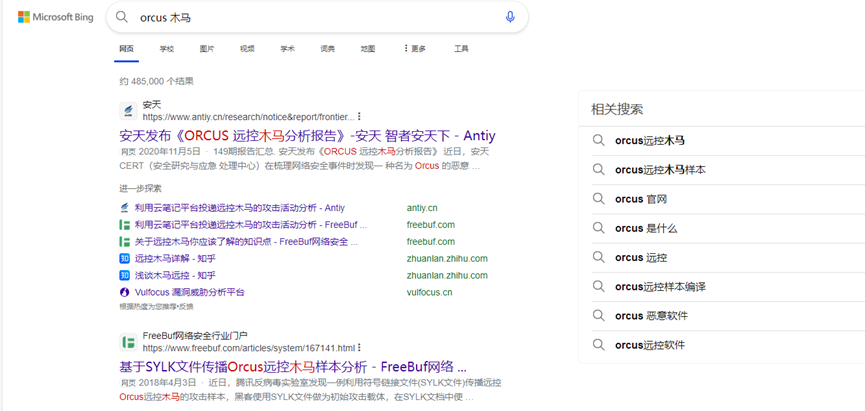The width and height of the screenshot is (865, 411).
Task: Click FreeBuf favicon beside 关于远控木马 link
Action: [124, 242]
